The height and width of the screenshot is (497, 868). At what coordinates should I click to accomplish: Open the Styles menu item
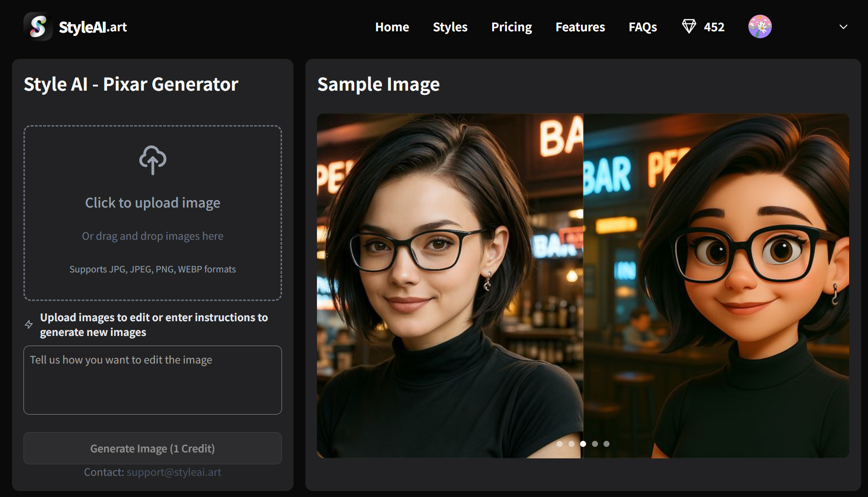(x=450, y=27)
